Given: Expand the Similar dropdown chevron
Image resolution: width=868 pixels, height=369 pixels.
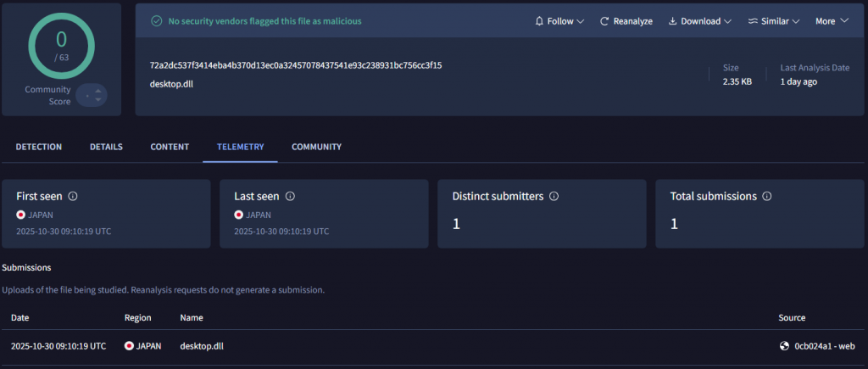Looking at the screenshot, I should tap(796, 21).
